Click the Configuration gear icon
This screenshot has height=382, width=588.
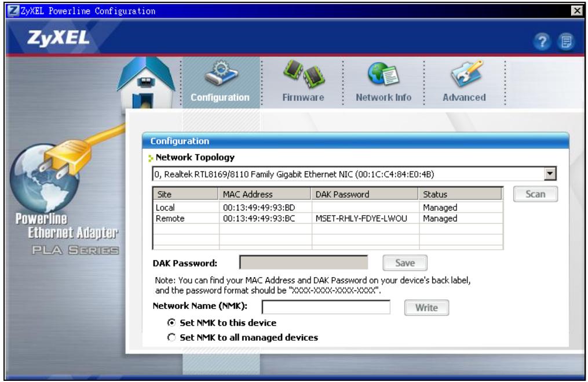pyautogui.click(x=221, y=73)
